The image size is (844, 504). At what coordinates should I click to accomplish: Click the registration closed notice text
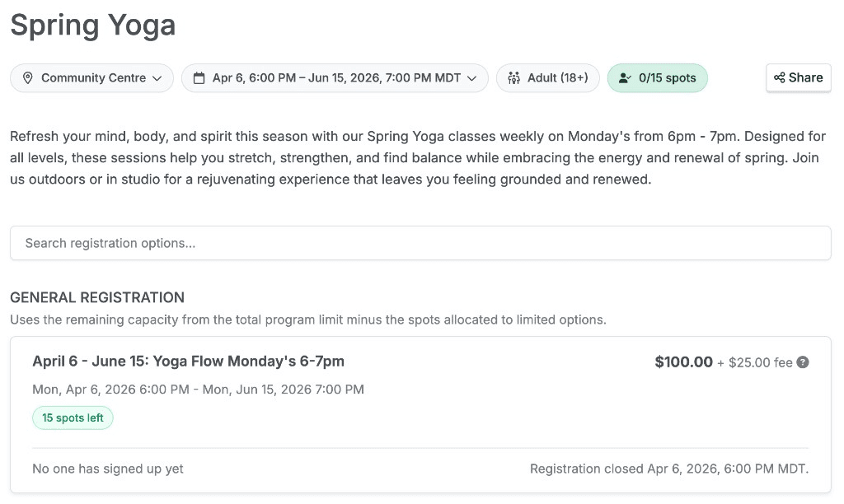668,469
